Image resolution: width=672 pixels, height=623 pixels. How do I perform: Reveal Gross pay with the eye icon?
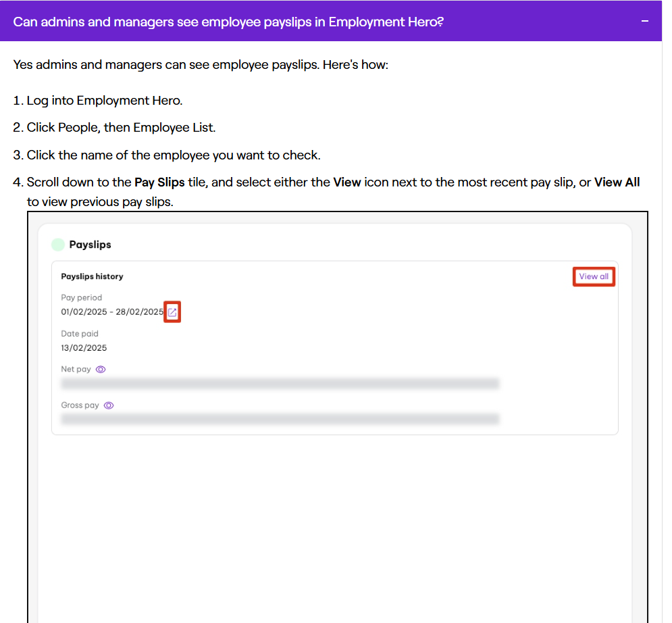(109, 405)
